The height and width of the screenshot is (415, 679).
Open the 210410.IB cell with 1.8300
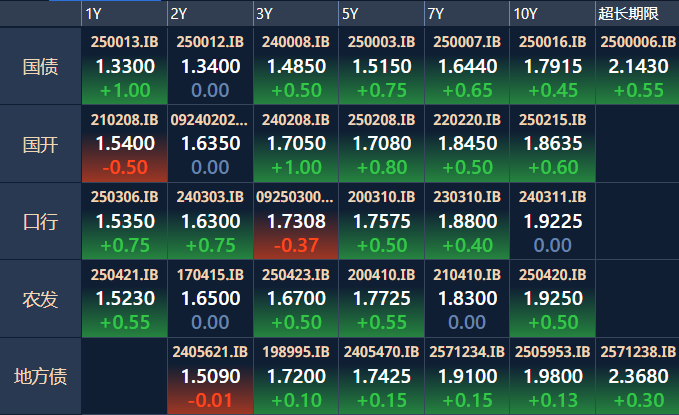[467, 299]
